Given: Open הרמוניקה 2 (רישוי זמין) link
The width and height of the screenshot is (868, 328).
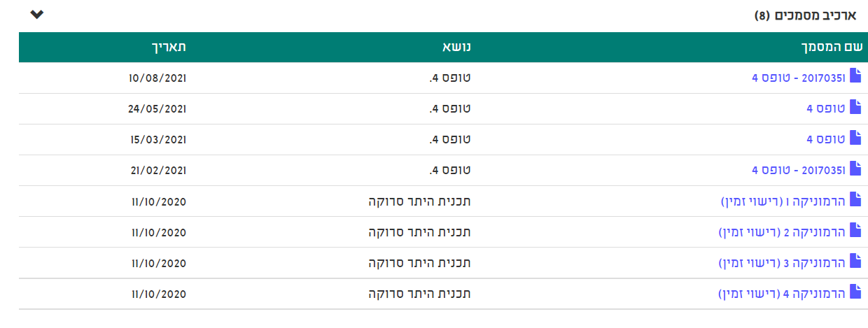Looking at the screenshot, I should [783, 232].
